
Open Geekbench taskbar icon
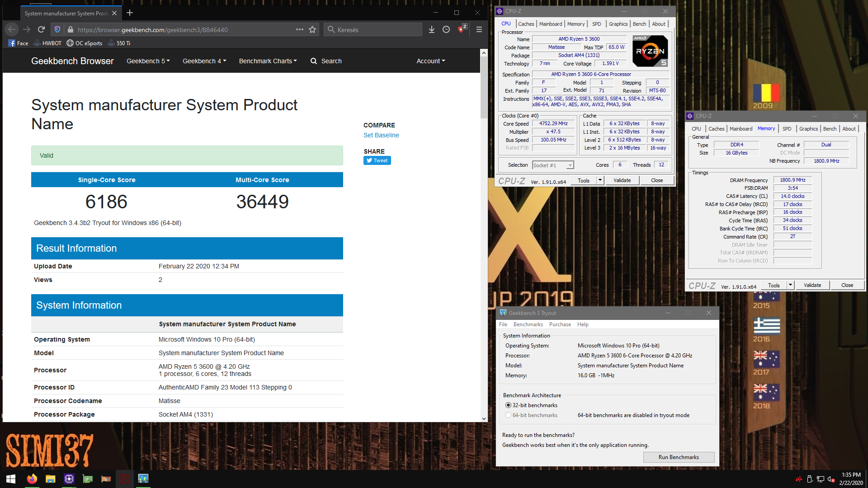point(143,479)
